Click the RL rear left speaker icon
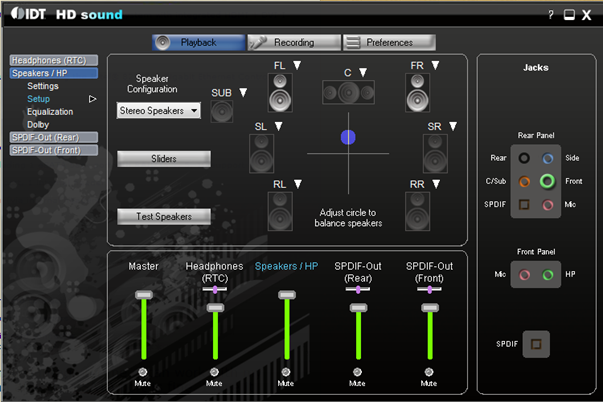This screenshot has width=603, height=402. (280, 212)
